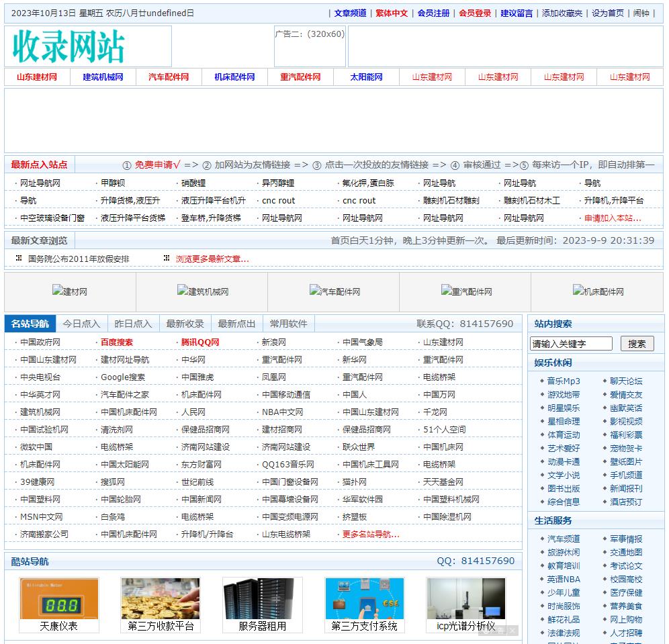Open the 闹钟 link
The width and height of the screenshot is (669, 644).
click(641, 13)
